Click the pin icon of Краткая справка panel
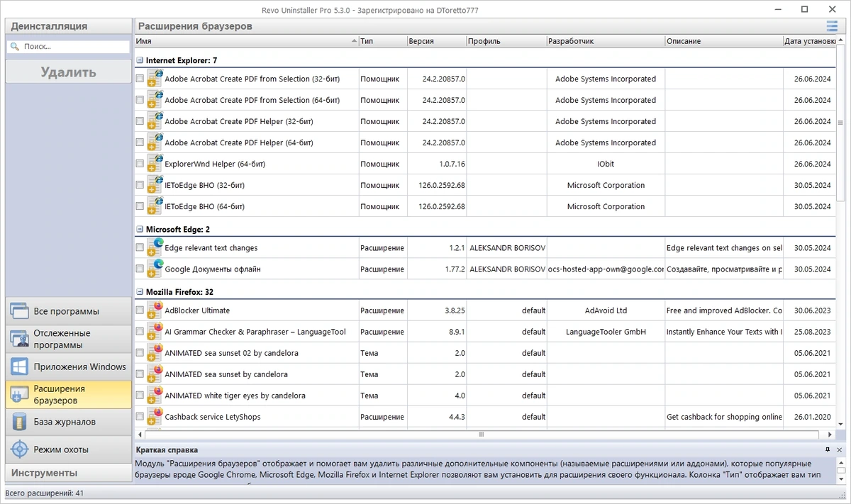The width and height of the screenshot is (851, 504). pos(828,450)
